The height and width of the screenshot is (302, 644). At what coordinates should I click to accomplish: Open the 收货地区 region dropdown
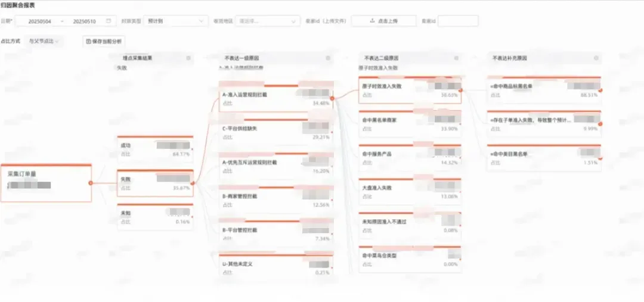(x=267, y=21)
